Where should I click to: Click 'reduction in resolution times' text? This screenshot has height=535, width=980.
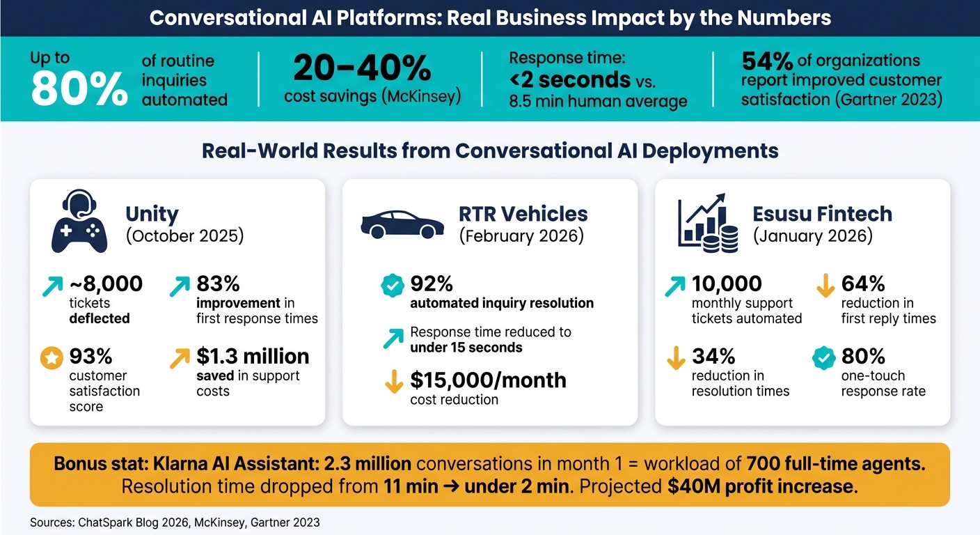pos(741,383)
